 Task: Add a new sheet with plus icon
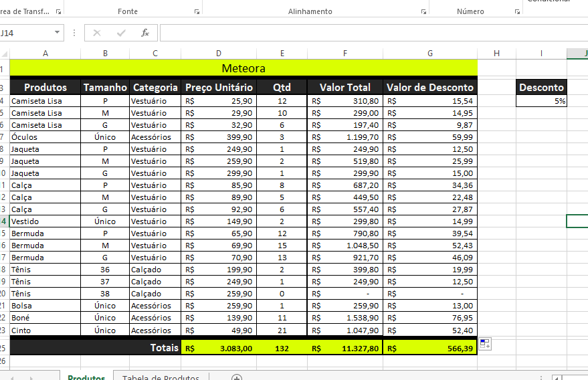(236, 377)
